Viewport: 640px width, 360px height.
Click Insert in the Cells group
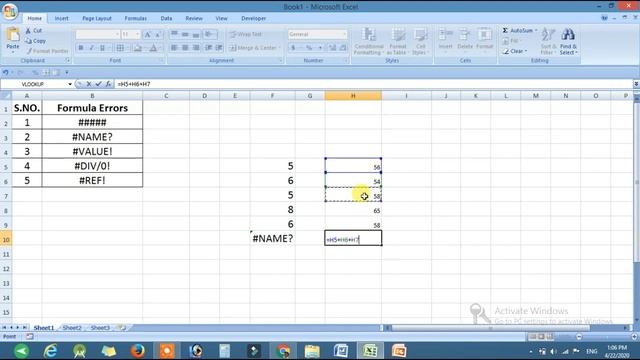(x=446, y=39)
